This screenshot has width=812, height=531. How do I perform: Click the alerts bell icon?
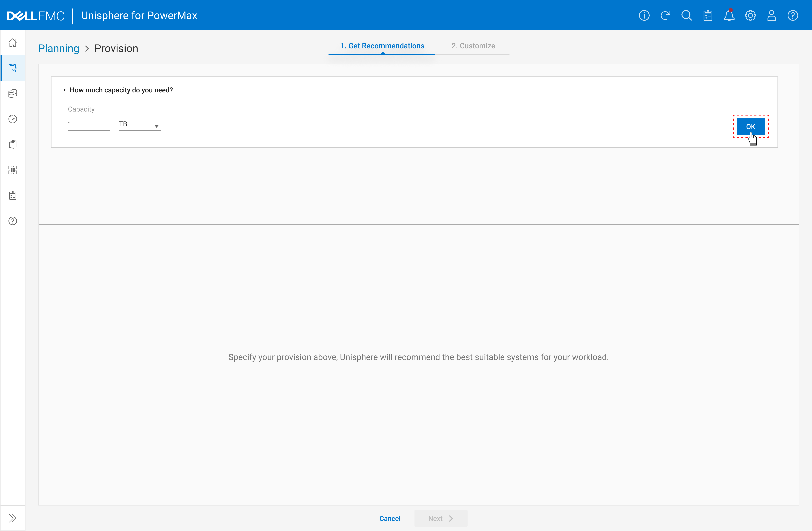pyautogui.click(x=729, y=16)
